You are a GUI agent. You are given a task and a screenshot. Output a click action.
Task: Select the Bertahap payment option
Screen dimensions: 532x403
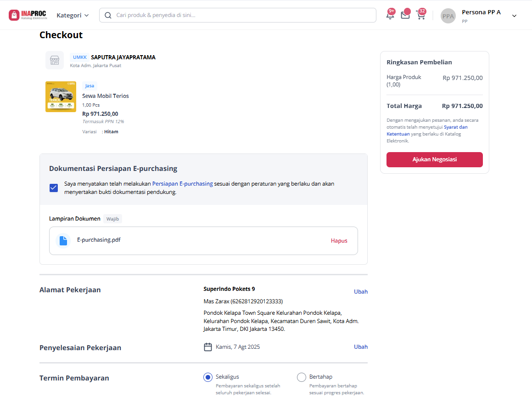tap(301, 377)
